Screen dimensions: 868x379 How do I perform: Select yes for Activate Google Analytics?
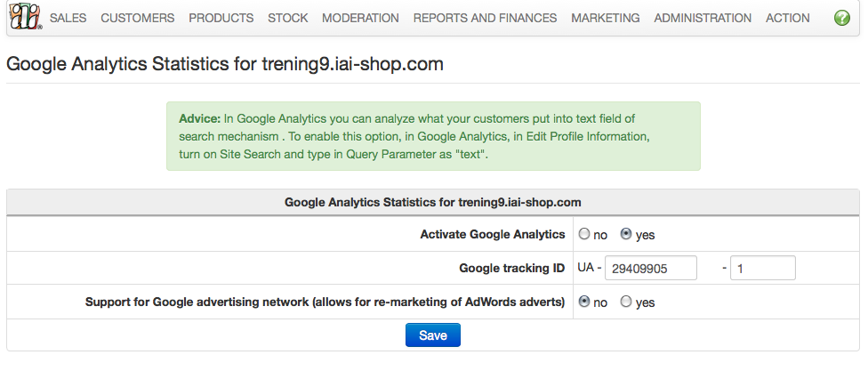[x=626, y=234]
